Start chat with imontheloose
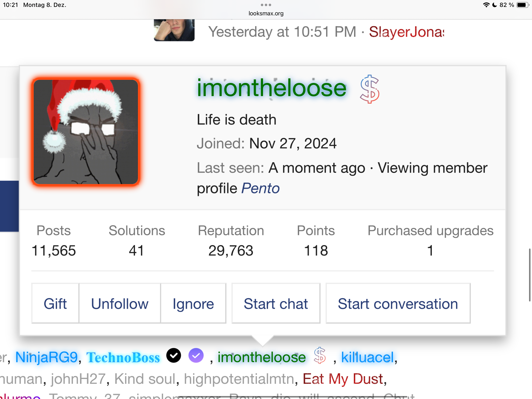This screenshot has width=532, height=399. [x=276, y=303]
